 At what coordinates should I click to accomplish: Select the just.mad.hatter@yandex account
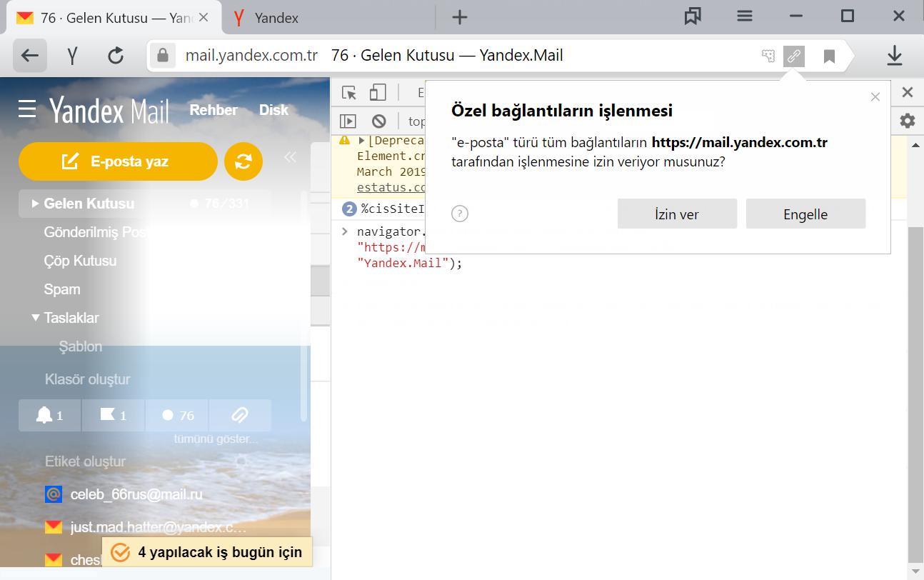[x=145, y=527]
